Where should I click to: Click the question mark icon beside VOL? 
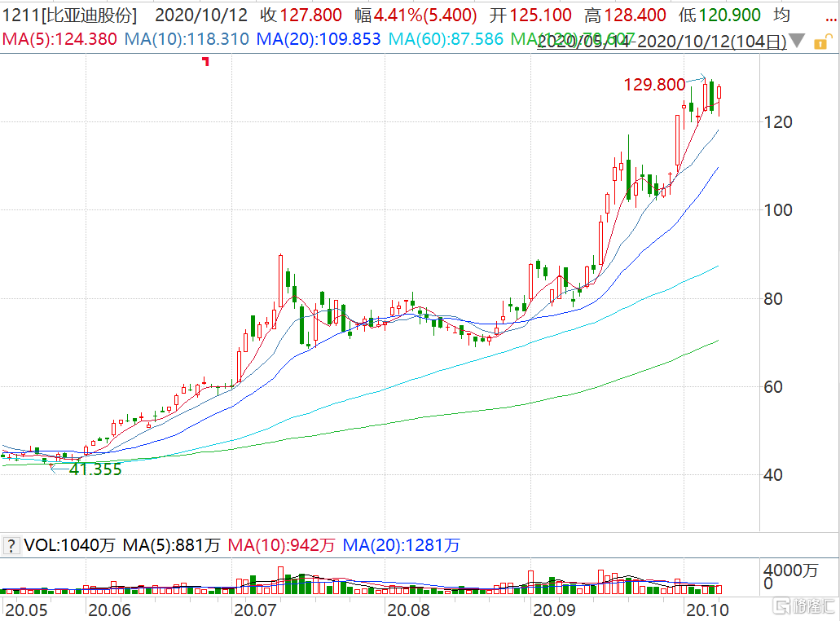11,546
